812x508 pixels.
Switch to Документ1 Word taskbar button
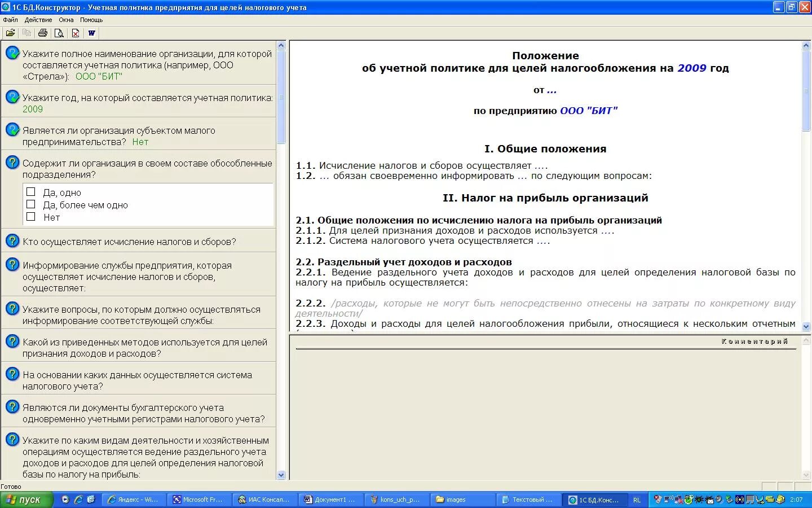pos(332,500)
